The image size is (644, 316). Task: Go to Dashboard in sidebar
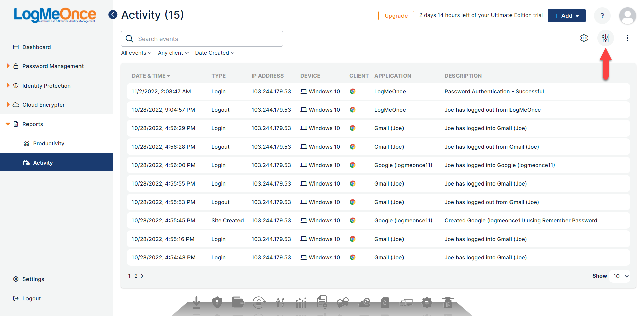pyautogui.click(x=37, y=47)
